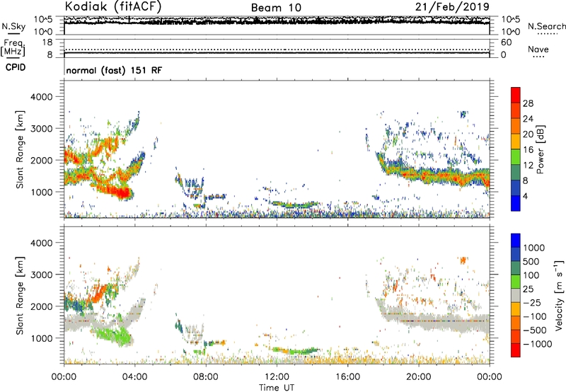Click the bright blue bottom Power colorbar segment
This screenshot has height=392, width=566.
pyautogui.click(x=516, y=203)
